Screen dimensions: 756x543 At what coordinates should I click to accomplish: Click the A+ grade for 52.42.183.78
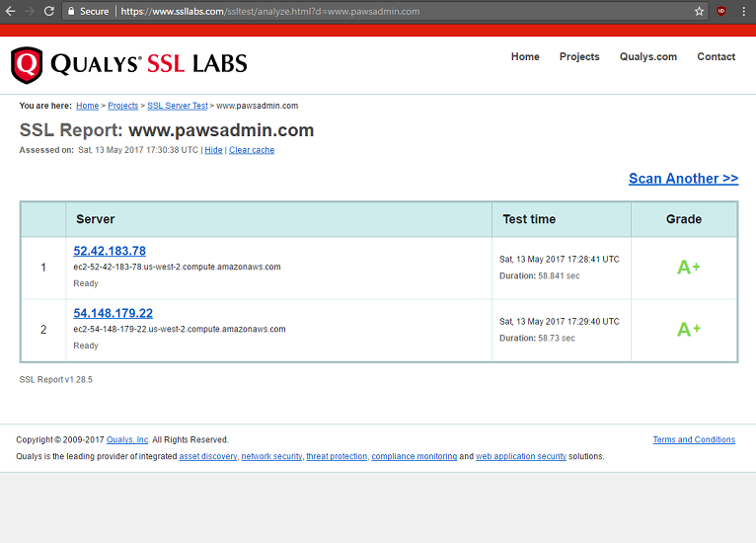pos(689,267)
